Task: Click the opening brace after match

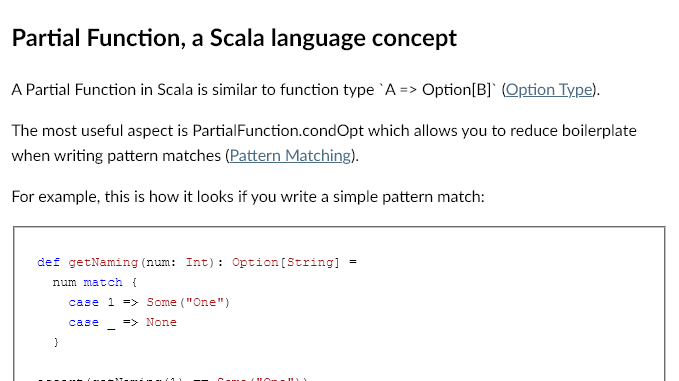Action: (x=134, y=282)
